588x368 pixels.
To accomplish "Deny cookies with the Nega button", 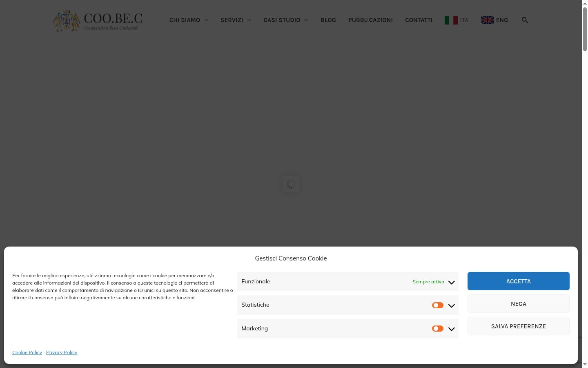I will click(519, 304).
